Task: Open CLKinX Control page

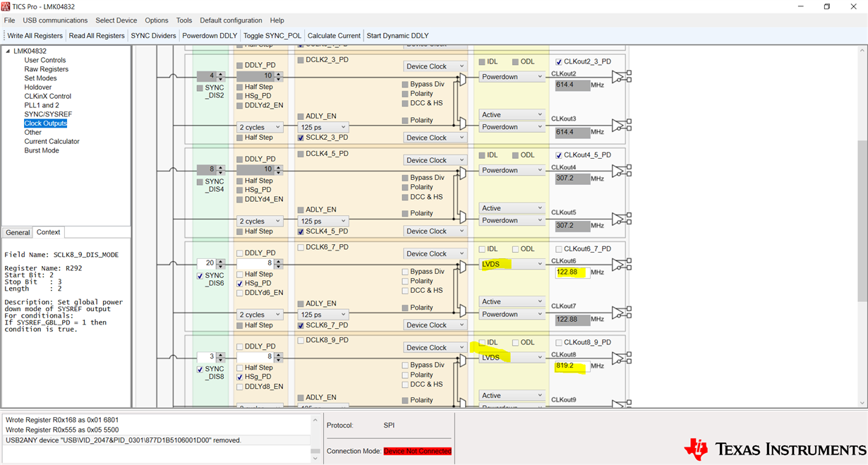Action: pyautogui.click(x=47, y=96)
